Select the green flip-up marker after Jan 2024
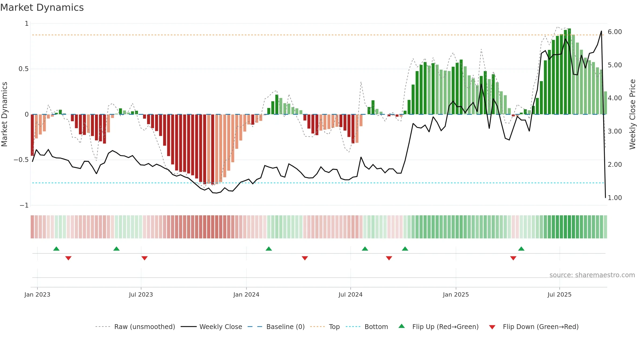This screenshot has width=644, height=362. tap(269, 249)
